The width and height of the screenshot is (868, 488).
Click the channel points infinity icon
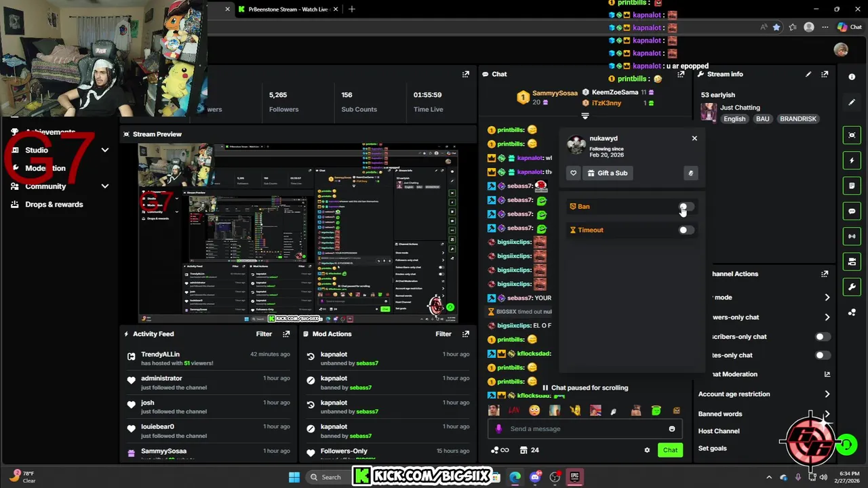click(x=500, y=450)
